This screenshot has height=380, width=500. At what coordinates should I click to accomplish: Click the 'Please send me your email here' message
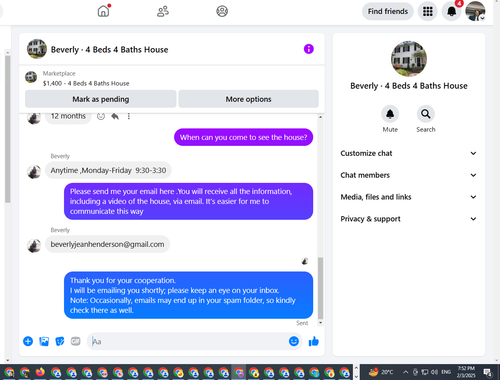(188, 201)
